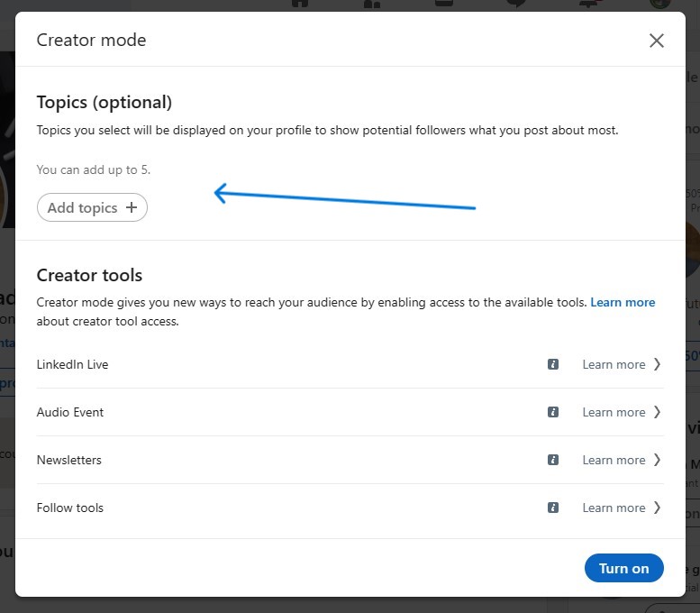Image resolution: width=700 pixels, height=613 pixels.
Task: Open Learn more link about creator tool access
Action: [x=623, y=303]
